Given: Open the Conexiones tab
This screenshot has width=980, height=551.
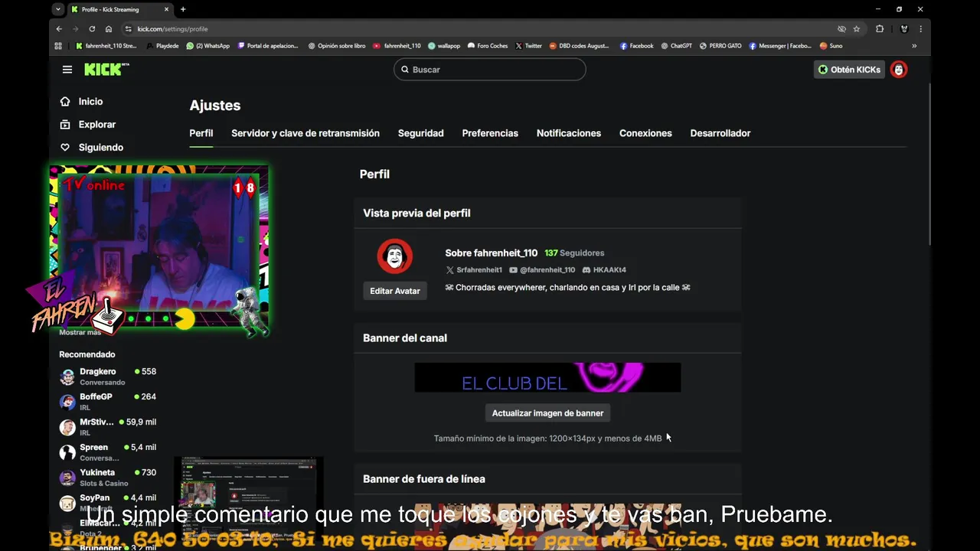Looking at the screenshot, I should 645,133.
